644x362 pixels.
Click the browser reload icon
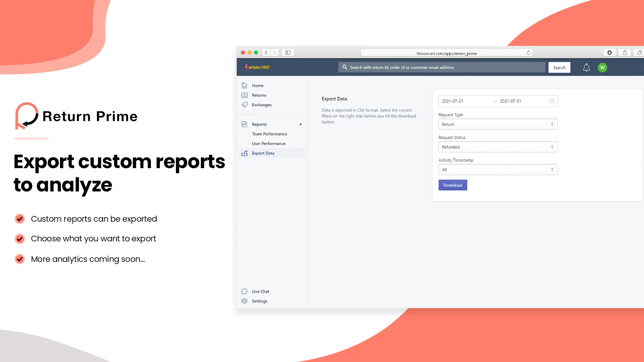click(x=528, y=53)
